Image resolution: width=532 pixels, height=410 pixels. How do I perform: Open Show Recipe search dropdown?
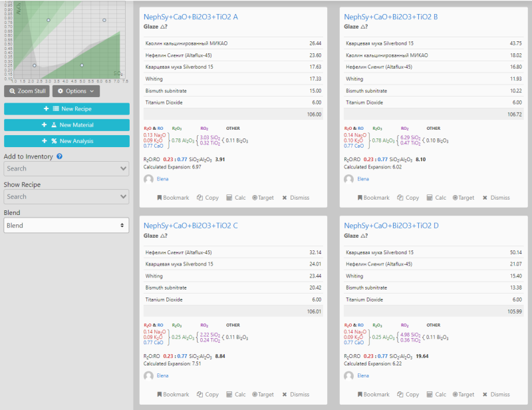tap(66, 197)
